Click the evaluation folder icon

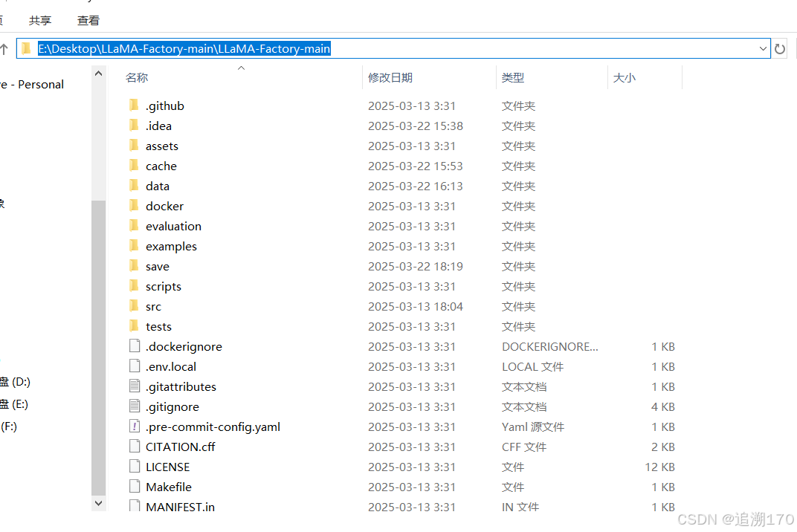pos(134,226)
